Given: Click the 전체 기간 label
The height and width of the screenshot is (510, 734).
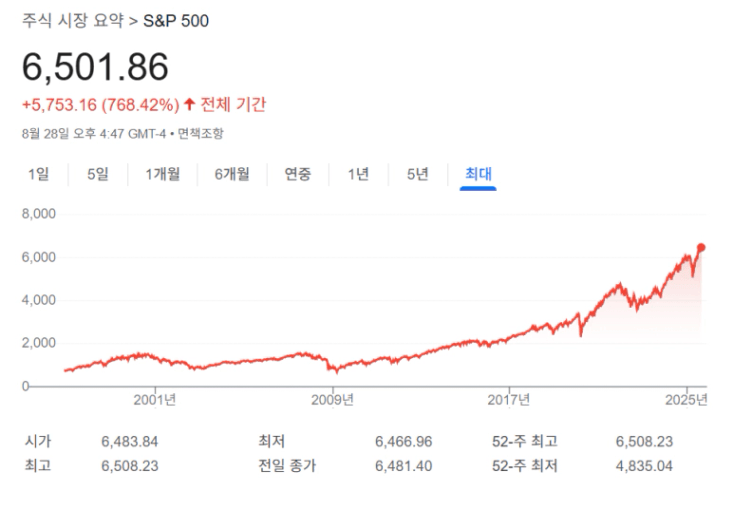Looking at the screenshot, I should tap(233, 104).
